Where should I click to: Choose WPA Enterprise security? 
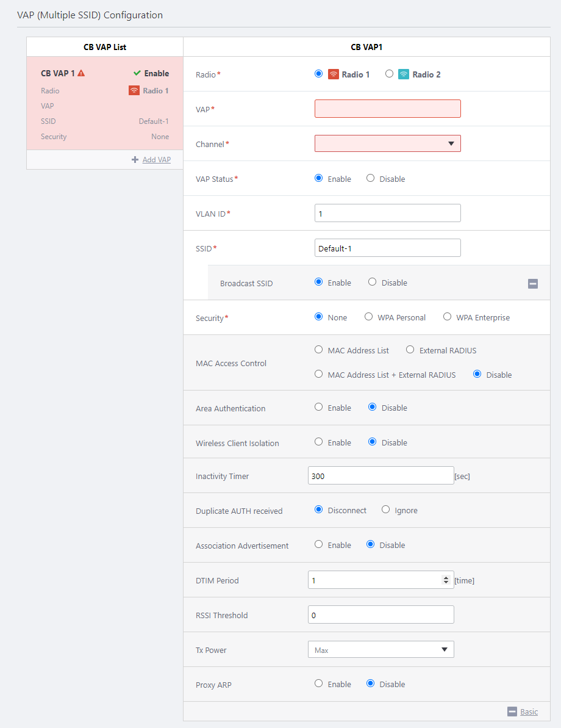[448, 317]
